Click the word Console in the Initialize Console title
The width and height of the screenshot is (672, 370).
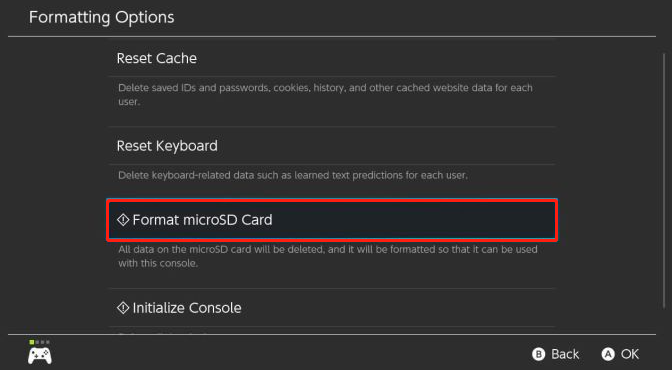pos(215,308)
